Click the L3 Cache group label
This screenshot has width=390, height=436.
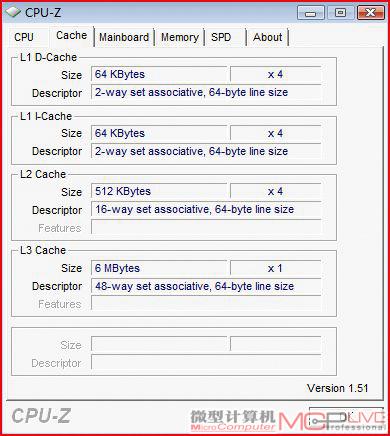click(43, 250)
